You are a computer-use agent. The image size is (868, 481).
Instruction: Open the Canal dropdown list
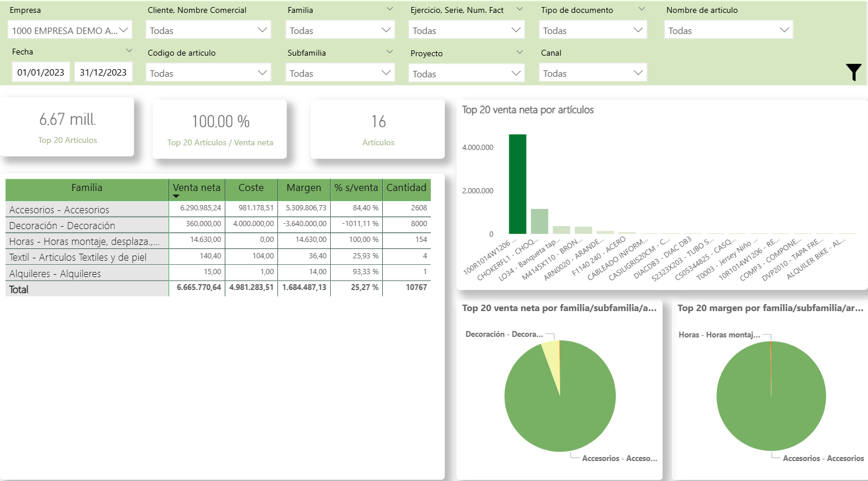click(x=592, y=73)
